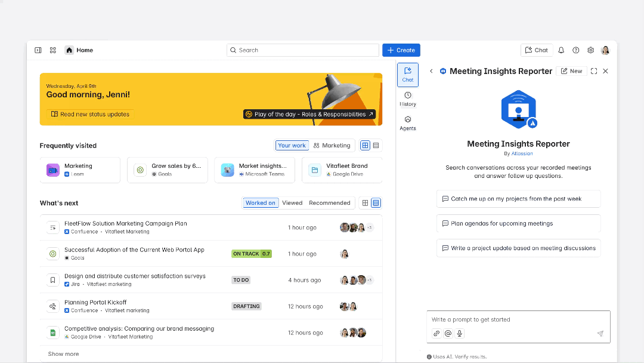Open the Agents panel in chat sidebar
The height and width of the screenshot is (363, 644).
[408, 123]
